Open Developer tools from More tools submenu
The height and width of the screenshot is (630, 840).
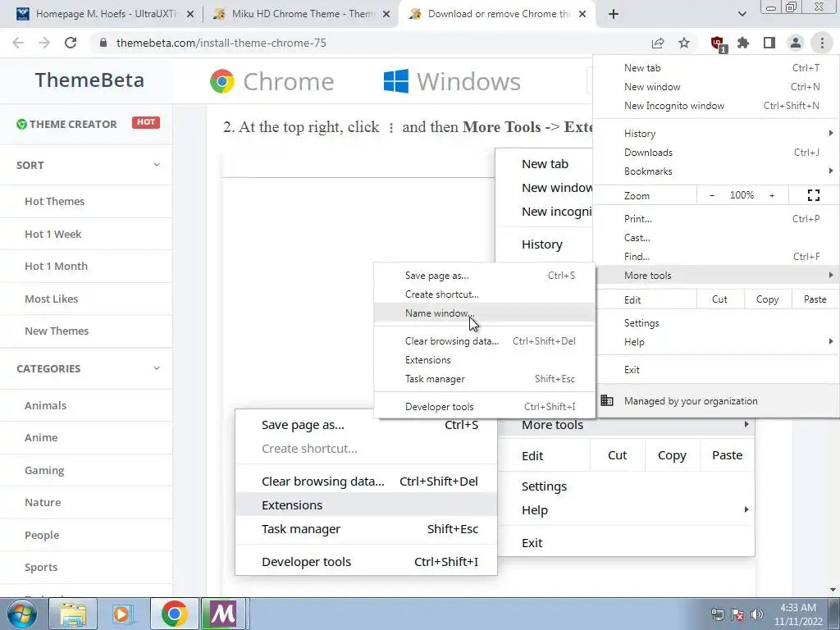pyautogui.click(x=484, y=407)
